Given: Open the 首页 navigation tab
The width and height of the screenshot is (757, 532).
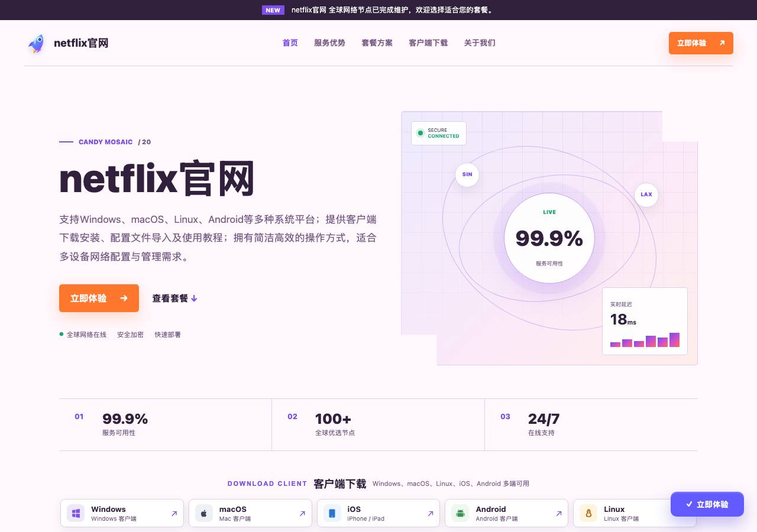Looking at the screenshot, I should (290, 43).
